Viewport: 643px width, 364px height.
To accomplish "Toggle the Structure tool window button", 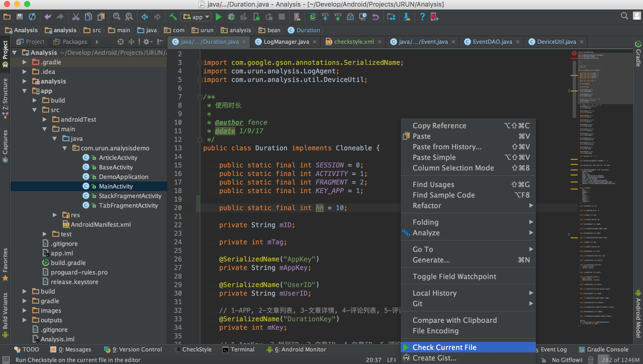I will pos(5,98).
